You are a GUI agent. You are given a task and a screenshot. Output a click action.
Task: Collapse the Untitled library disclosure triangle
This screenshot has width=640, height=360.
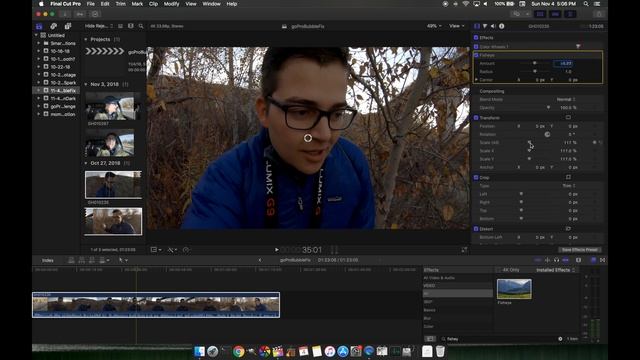[36, 35]
